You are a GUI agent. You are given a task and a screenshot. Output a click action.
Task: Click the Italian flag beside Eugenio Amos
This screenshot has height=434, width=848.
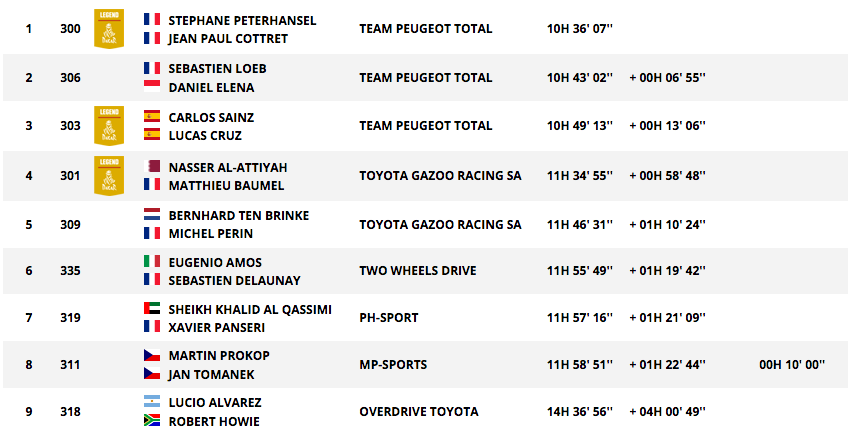click(x=152, y=261)
